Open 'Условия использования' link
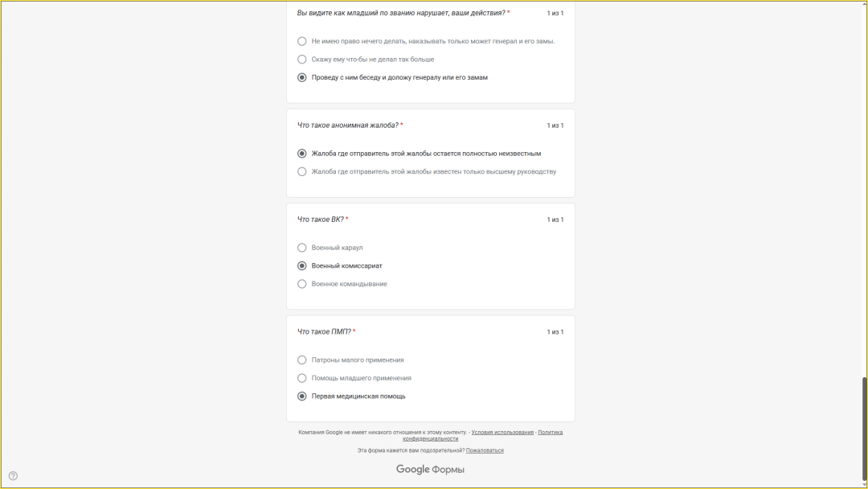 (x=502, y=433)
